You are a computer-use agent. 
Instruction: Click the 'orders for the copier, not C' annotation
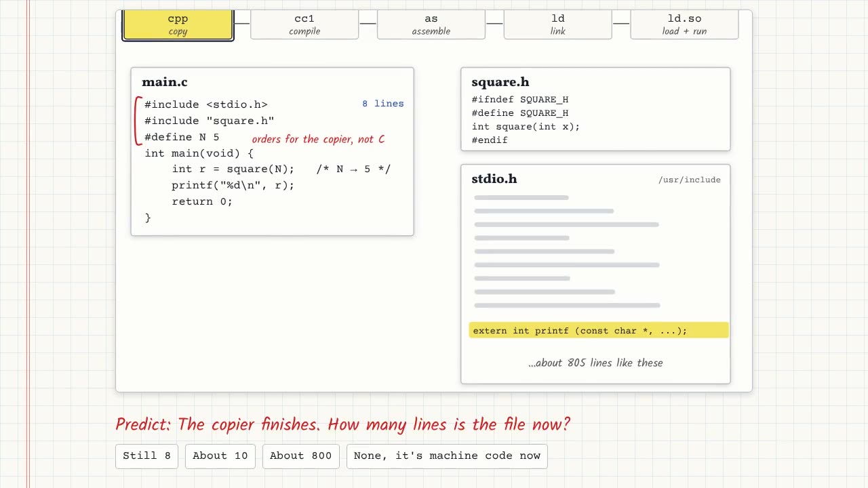pos(318,139)
